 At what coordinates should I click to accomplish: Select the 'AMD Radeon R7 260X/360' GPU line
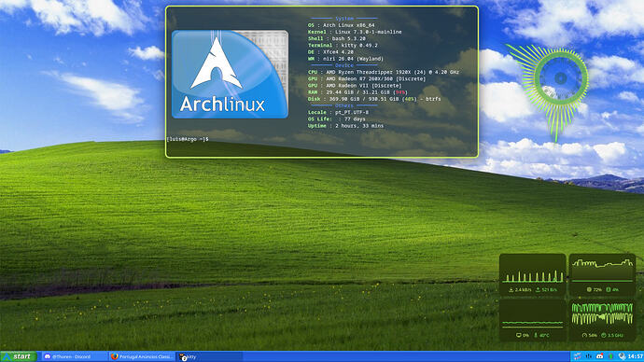click(x=367, y=78)
